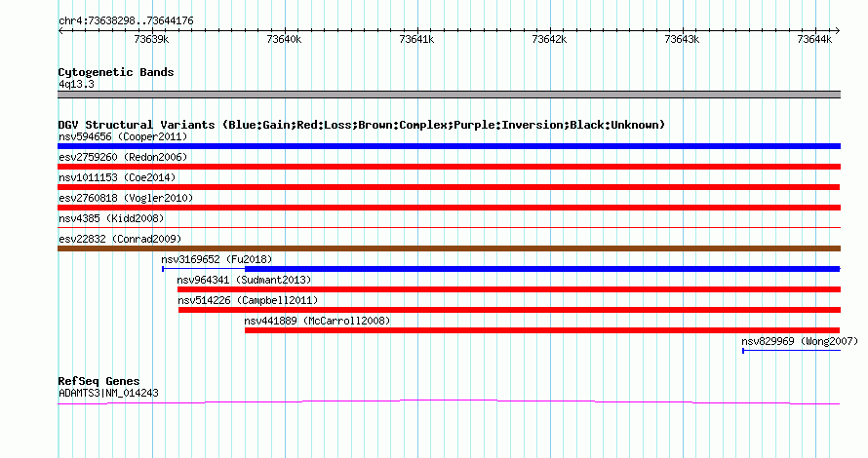Click the nsv594656 (Cooper2011) blue gain bar
Viewport: 868px width, 458px height.
[449, 146]
